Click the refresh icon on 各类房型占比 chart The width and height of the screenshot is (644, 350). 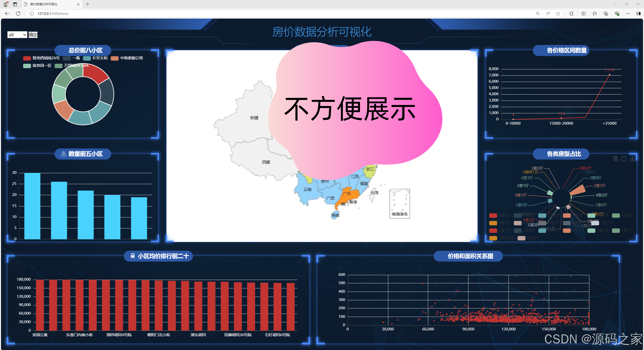[x=624, y=159]
